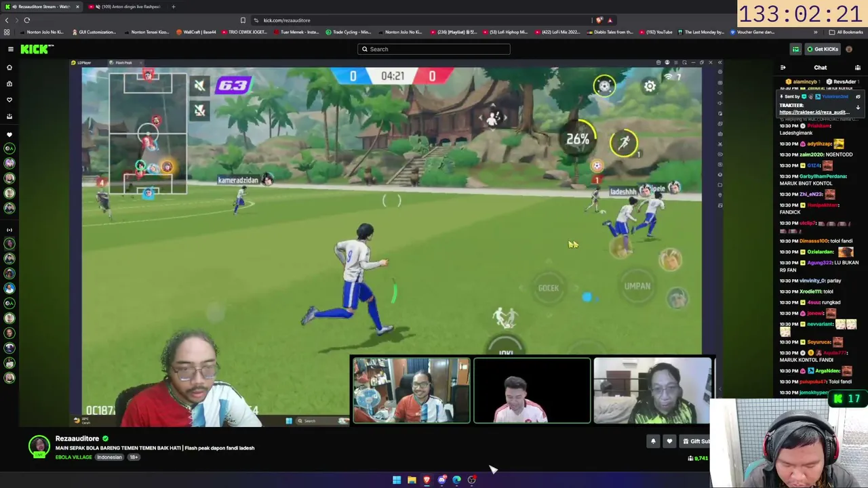Image resolution: width=868 pixels, height=488 pixels.
Task: Toggle stream notifications bell
Action: pos(653,441)
